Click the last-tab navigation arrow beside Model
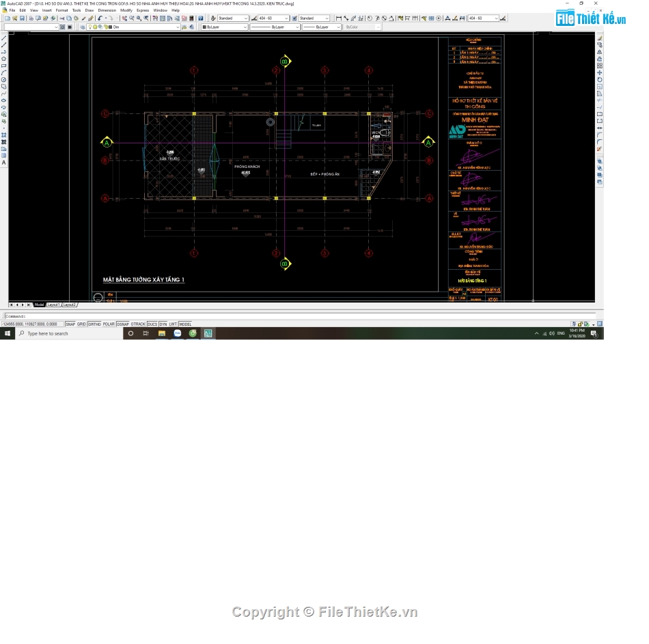Viewport: 649px width, 644px height. click(29, 305)
